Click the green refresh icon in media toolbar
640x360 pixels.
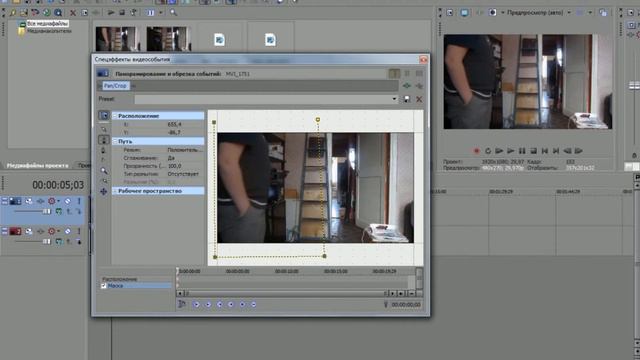click(x=47, y=13)
